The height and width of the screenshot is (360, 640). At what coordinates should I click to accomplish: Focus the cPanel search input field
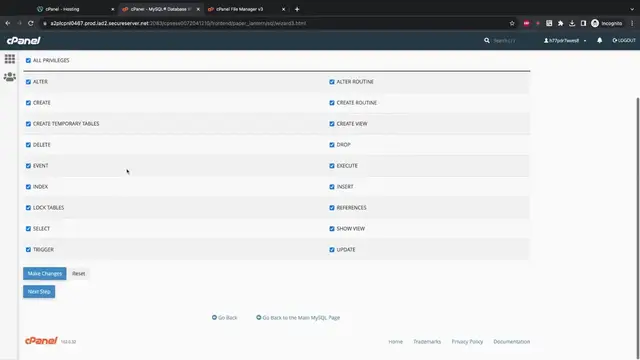510,40
